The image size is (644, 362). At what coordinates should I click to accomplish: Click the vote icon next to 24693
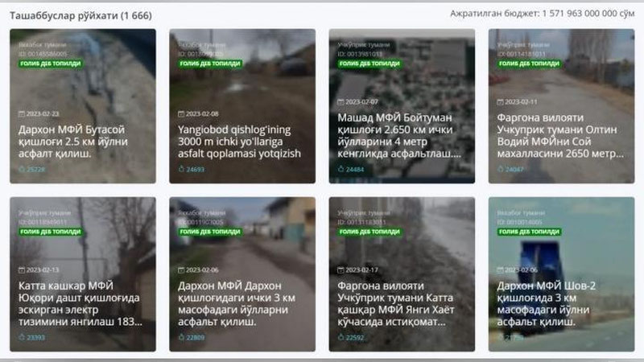click(182, 170)
